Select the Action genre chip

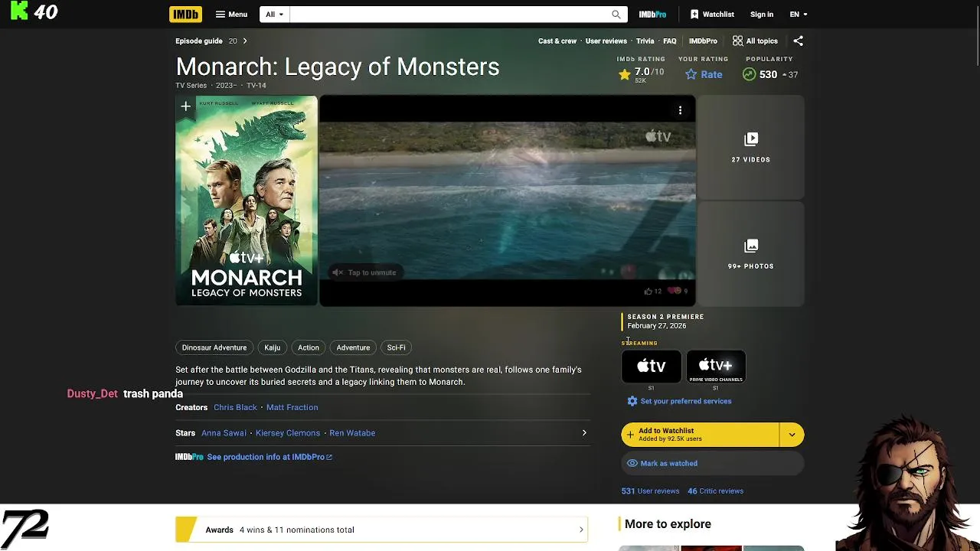click(309, 347)
